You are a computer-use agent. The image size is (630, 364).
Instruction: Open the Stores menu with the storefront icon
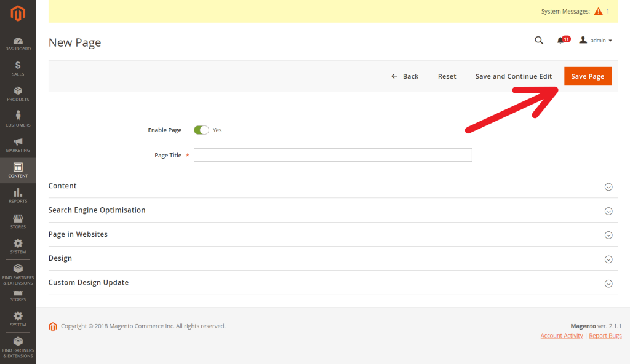point(18,221)
